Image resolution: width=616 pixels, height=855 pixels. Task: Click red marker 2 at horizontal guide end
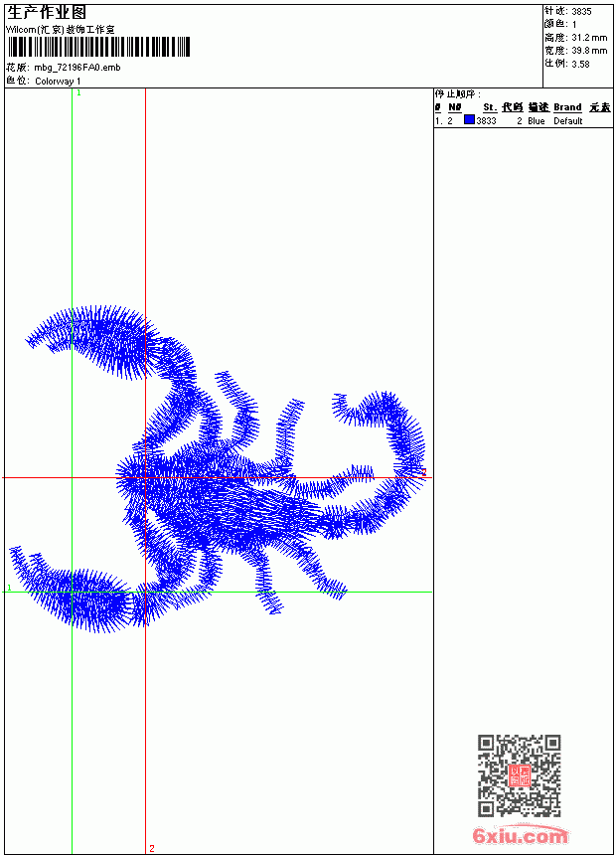click(x=423, y=472)
